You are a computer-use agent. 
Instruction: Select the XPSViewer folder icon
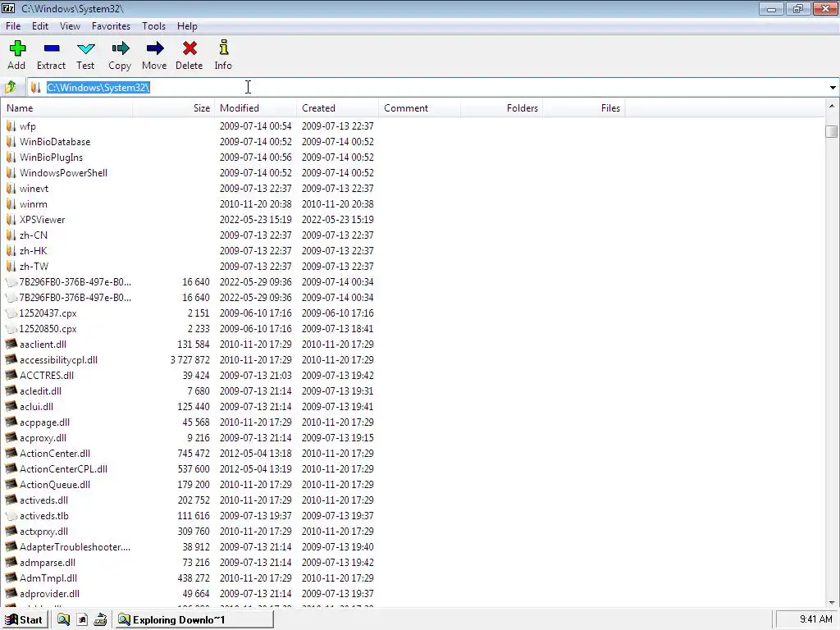[x=11, y=219]
